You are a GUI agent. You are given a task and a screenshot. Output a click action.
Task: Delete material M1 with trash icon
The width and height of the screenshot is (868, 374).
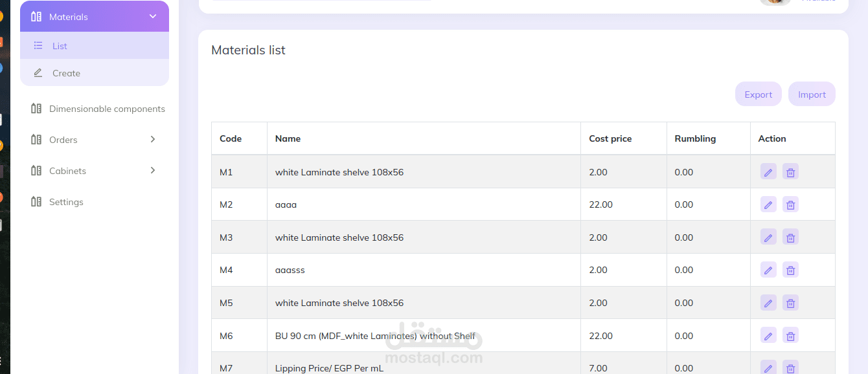pyautogui.click(x=790, y=172)
